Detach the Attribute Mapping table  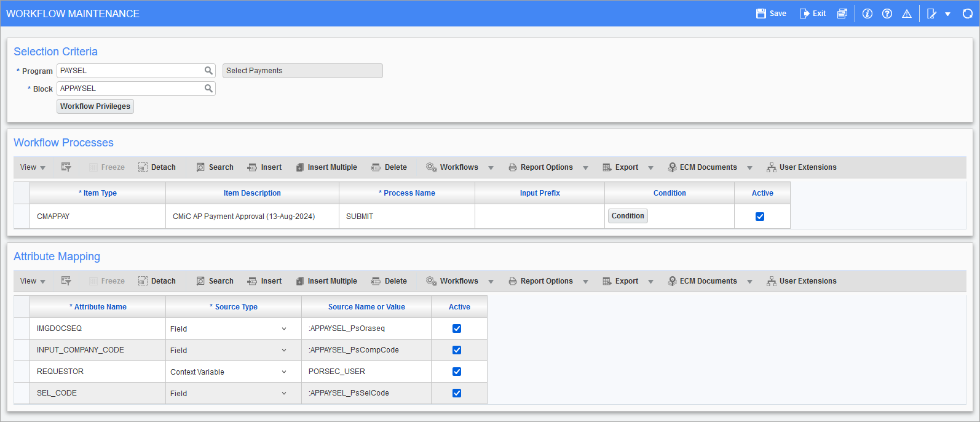(x=157, y=281)
